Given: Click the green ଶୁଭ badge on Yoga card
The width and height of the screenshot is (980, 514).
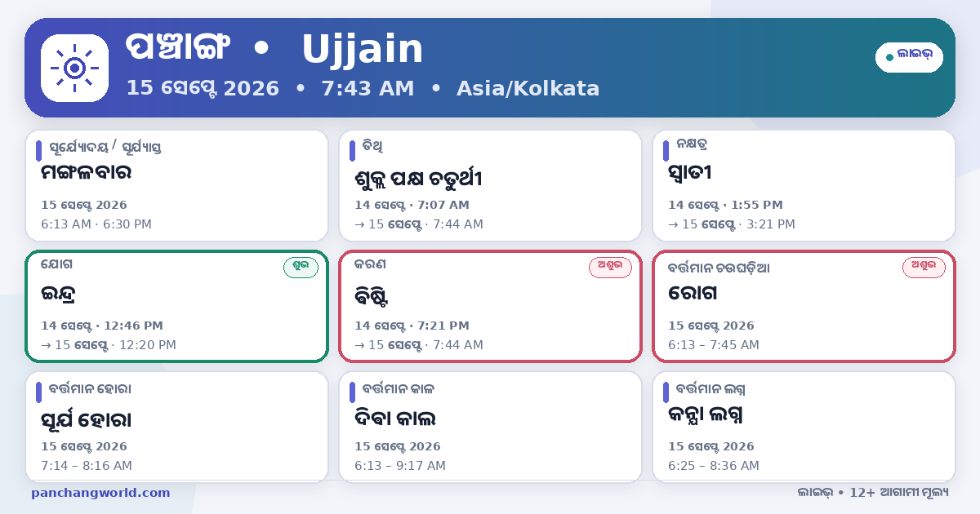Looking at the screenshot, I should 301,268.
